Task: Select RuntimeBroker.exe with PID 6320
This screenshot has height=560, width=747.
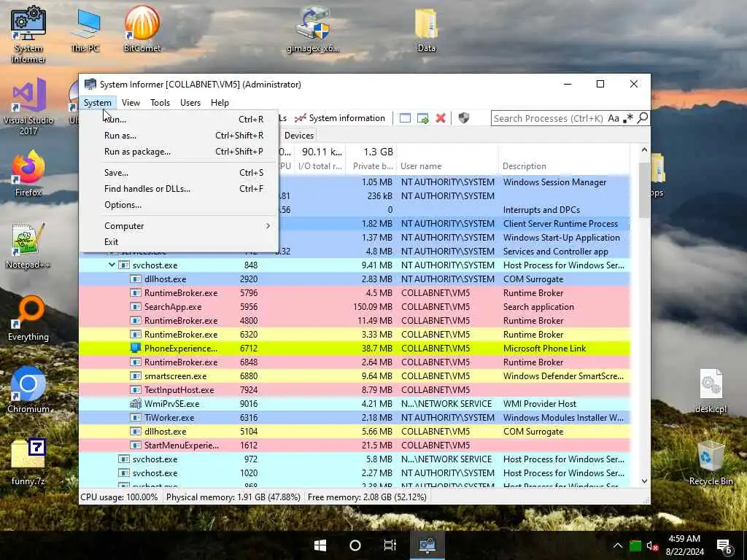Action: (355, 334)
